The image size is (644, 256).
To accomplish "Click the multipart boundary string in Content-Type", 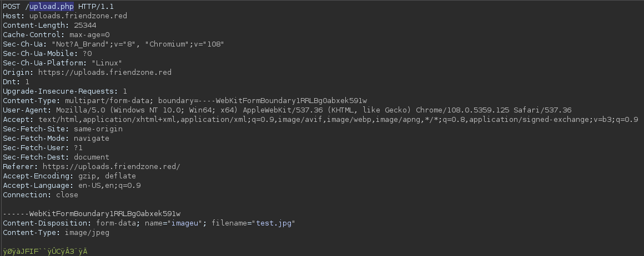I will (x=263, y=101).
